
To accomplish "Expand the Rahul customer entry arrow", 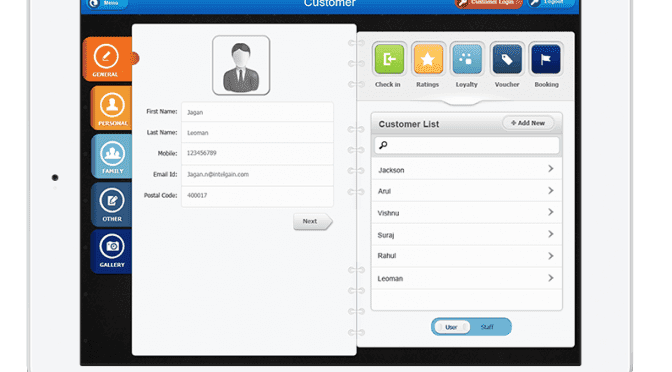I will pos(551,256).
